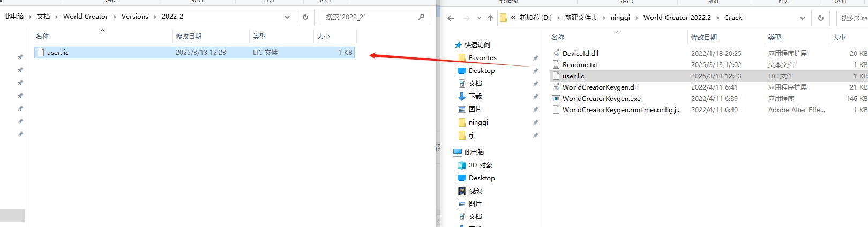The width and height of the screenshot is (868, 227).
Task: Click World Creator breadcrumb in left window
Action: pos(86,17)
